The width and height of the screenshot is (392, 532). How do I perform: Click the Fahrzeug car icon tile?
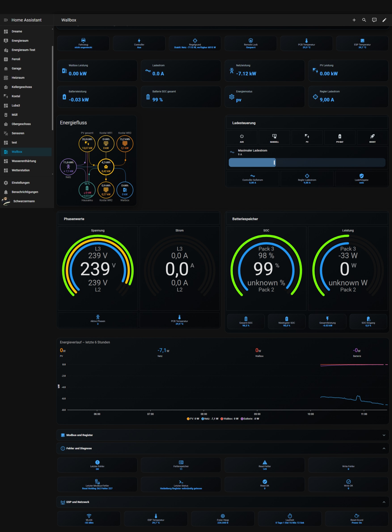pyautogui.click(x=83, y=43)
